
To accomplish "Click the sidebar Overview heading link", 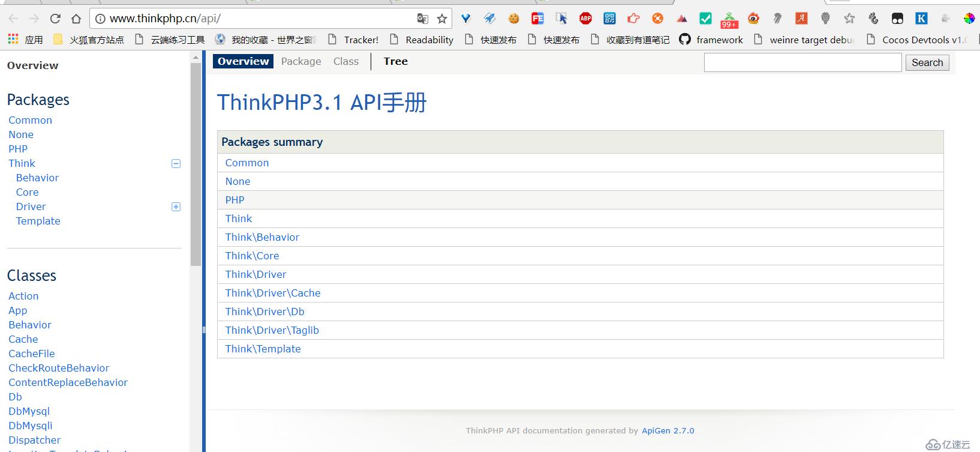I will point(33,65).
